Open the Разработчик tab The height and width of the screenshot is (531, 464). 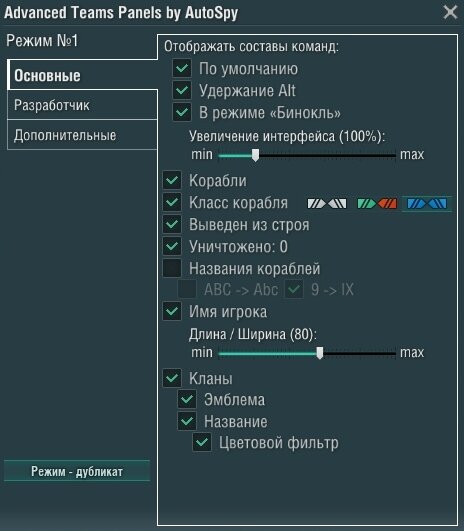(x=82, y=105)
